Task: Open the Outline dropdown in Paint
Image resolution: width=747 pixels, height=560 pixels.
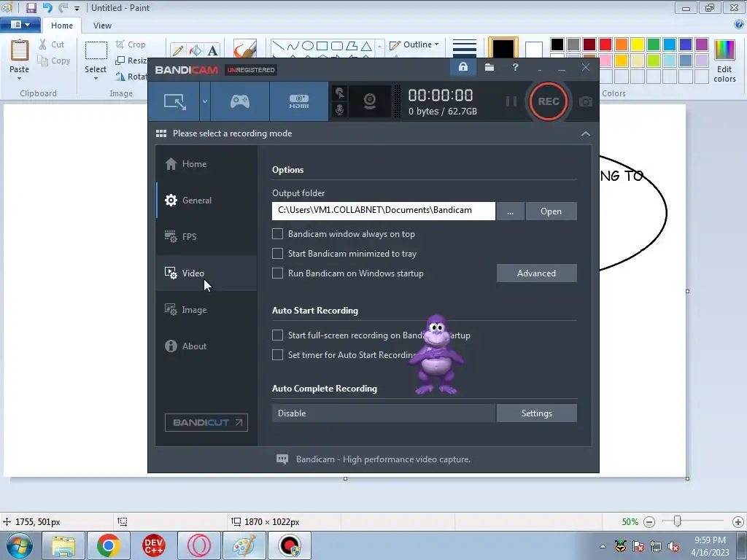Action: pos(414,44)
